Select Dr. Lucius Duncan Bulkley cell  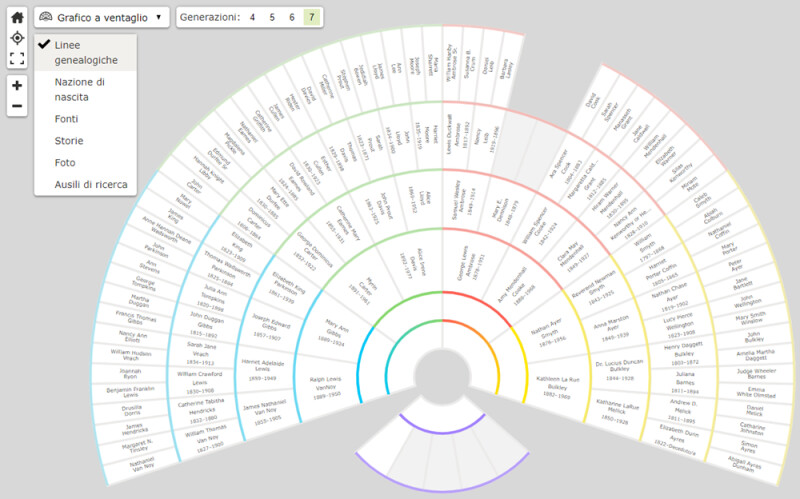(x=619, y=369)
